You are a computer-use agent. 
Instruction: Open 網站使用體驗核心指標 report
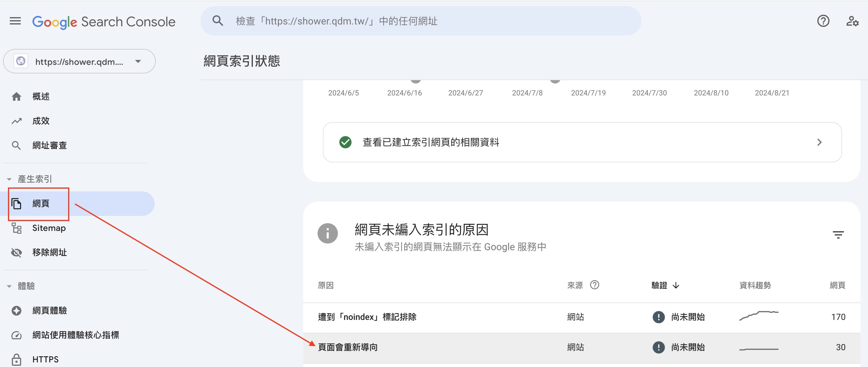75,335
